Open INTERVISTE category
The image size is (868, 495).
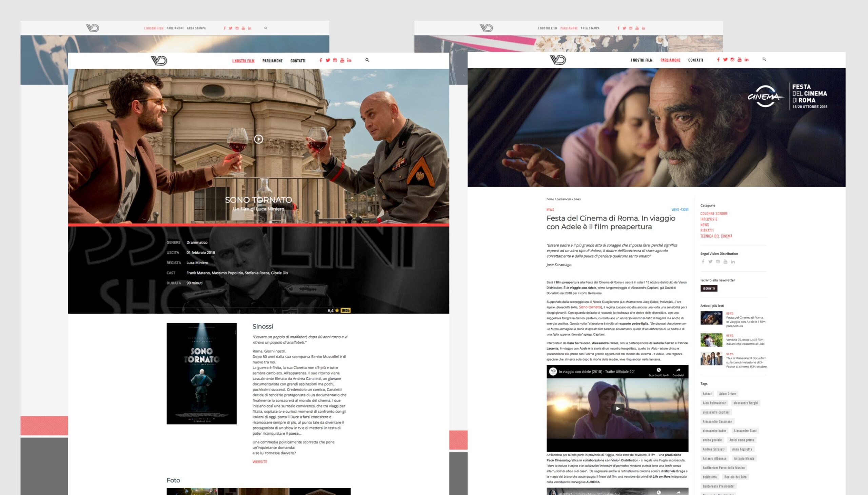pyautogui.click(x=709, y=219)
